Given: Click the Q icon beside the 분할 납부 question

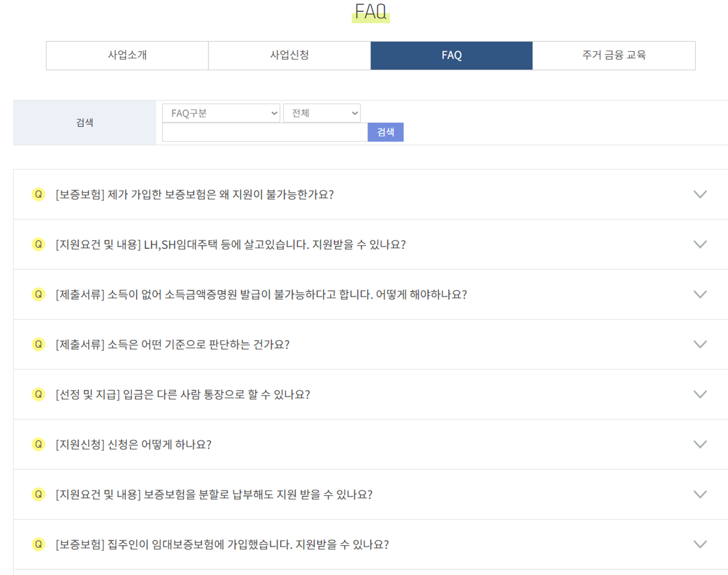Looking at the screenshot, I should pyautogui.click(x=38, y=494).
